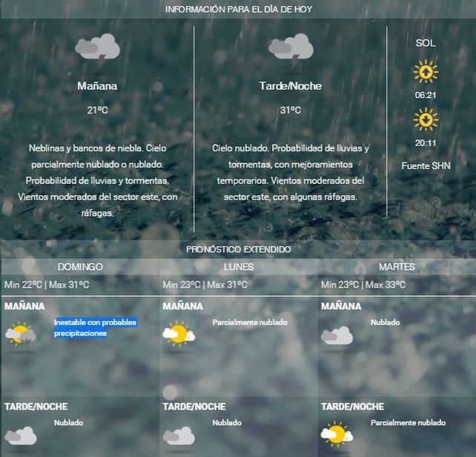This screenshot has width=476, height=457.
Task: Click 'Parcialmente nublado' under Martes tarde/noche
Action: click(409, 423)
